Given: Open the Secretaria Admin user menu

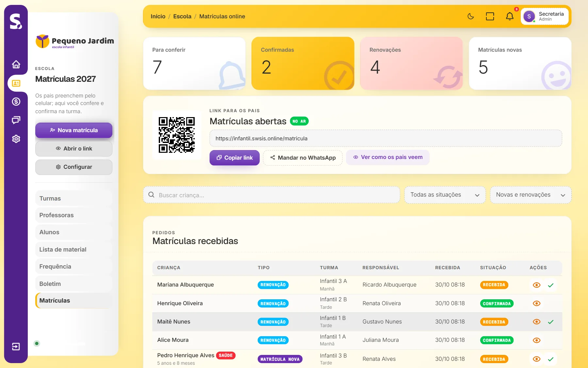Looking at the screenshot, I should pos(545,16).
